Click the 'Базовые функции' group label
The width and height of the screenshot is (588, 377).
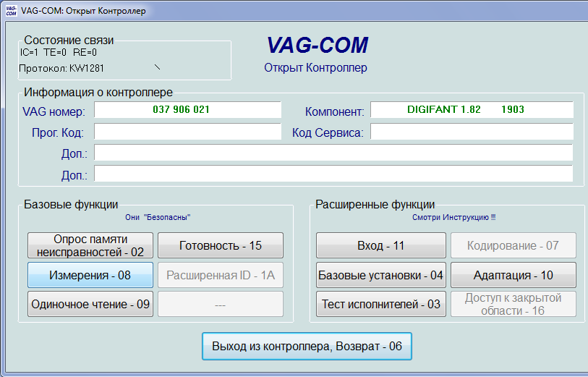[x=71, y=205]
